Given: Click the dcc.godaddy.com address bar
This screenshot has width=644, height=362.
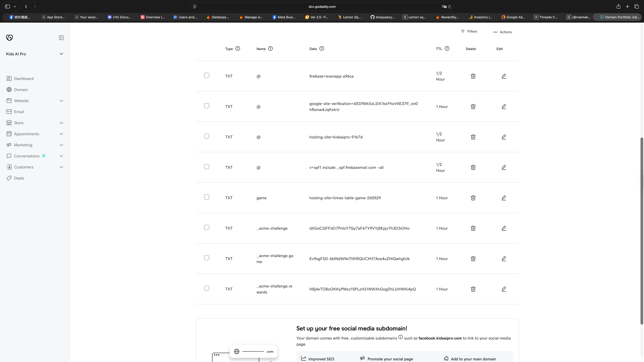Looking at the screenshot, I should [x=322, y=7].
